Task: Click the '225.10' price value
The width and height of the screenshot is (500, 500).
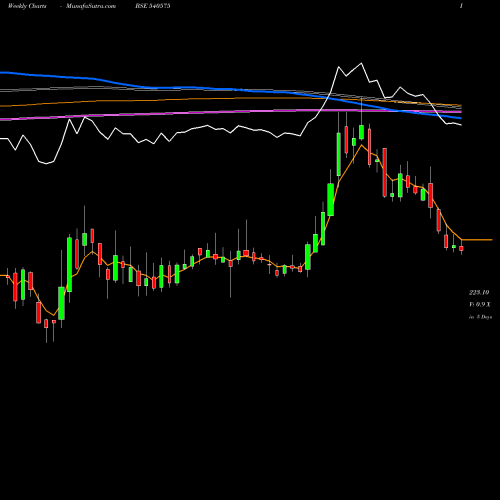Action: pyautogui.click(x=479, y=292)
